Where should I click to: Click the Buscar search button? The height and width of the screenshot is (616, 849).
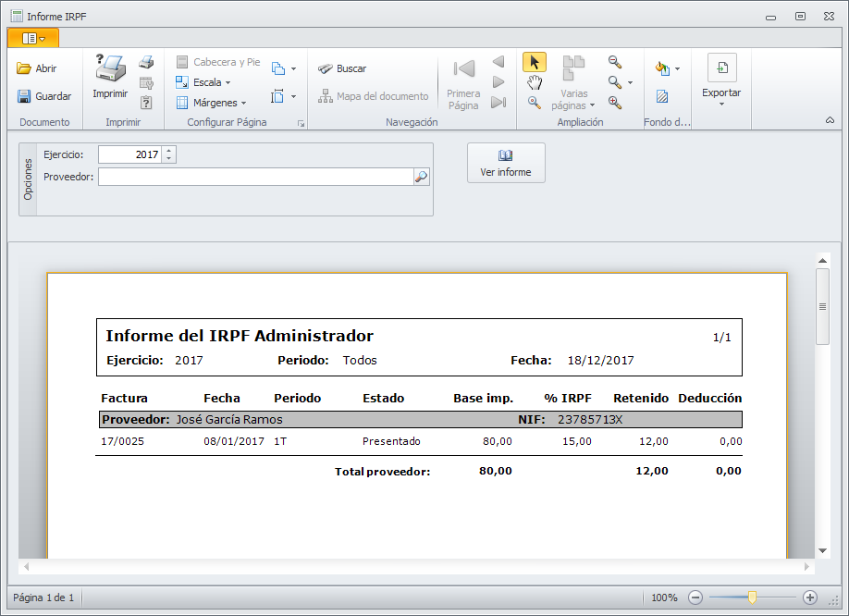(x=342, y=68)
